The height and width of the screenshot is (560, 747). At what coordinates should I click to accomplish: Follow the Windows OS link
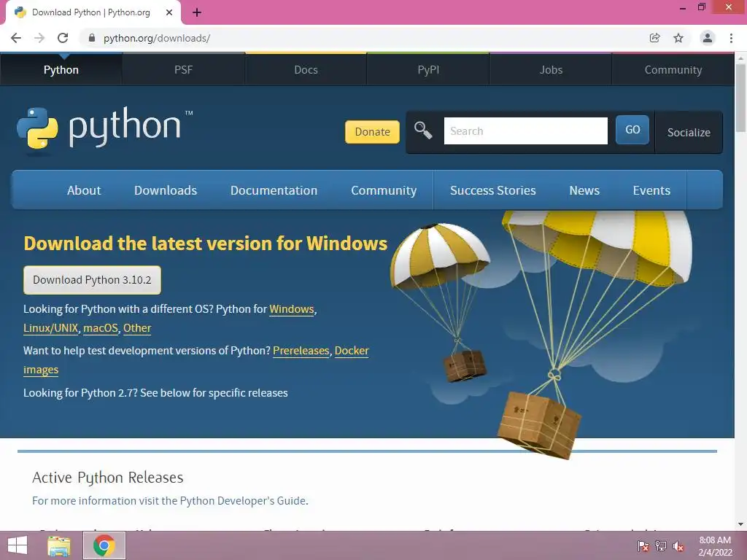[292, 309]
